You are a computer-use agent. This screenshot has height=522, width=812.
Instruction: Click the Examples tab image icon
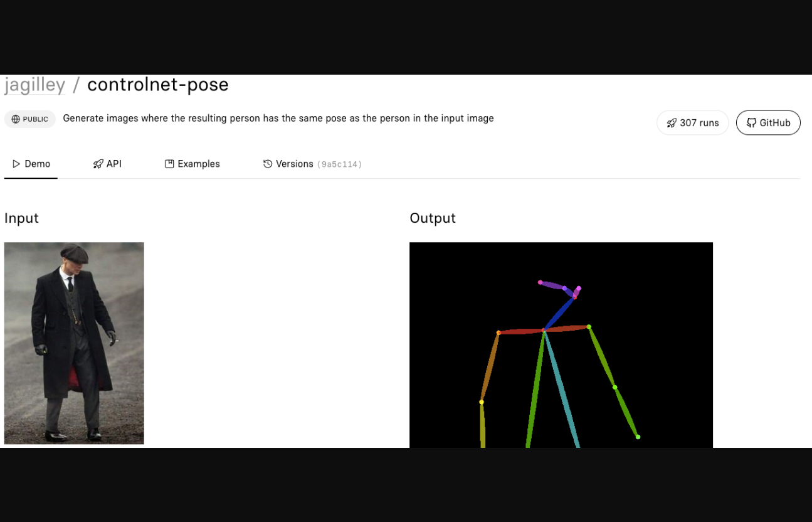[169, 164]
